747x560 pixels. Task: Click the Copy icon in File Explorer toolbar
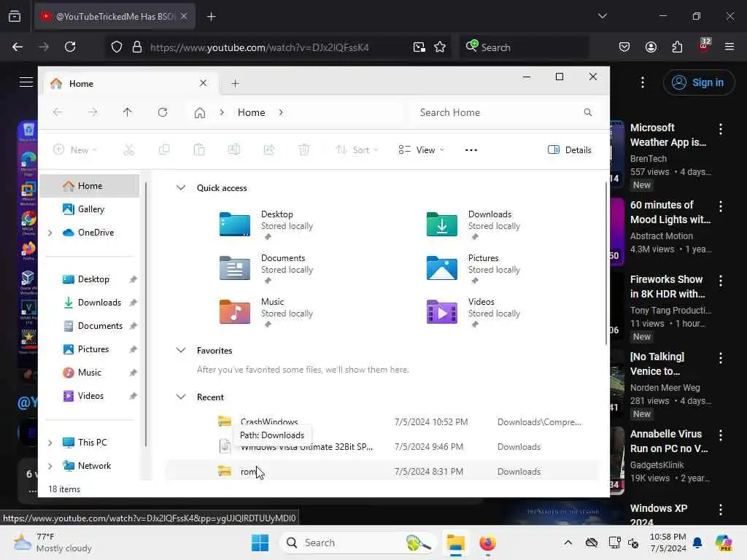coord(164,150)
